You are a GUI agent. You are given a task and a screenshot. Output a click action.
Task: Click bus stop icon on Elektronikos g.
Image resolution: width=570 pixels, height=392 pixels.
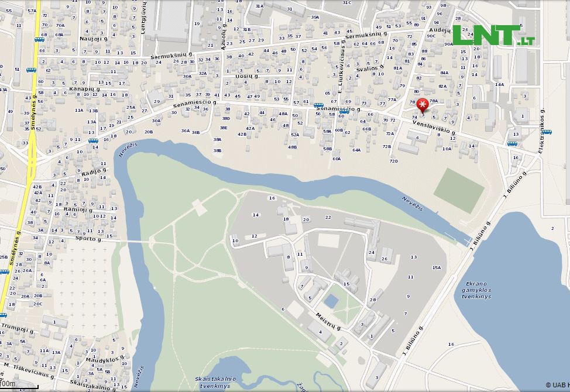547,132
